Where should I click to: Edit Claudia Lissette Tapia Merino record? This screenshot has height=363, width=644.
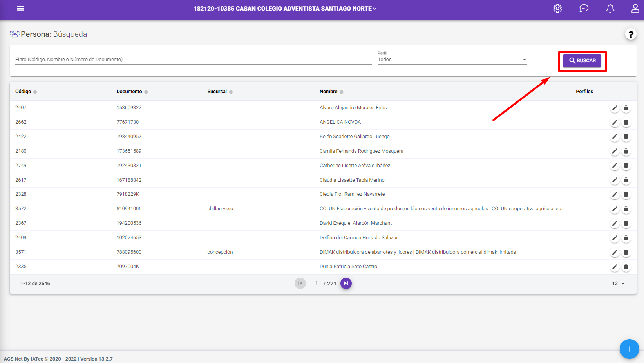[x=615, y=180]
